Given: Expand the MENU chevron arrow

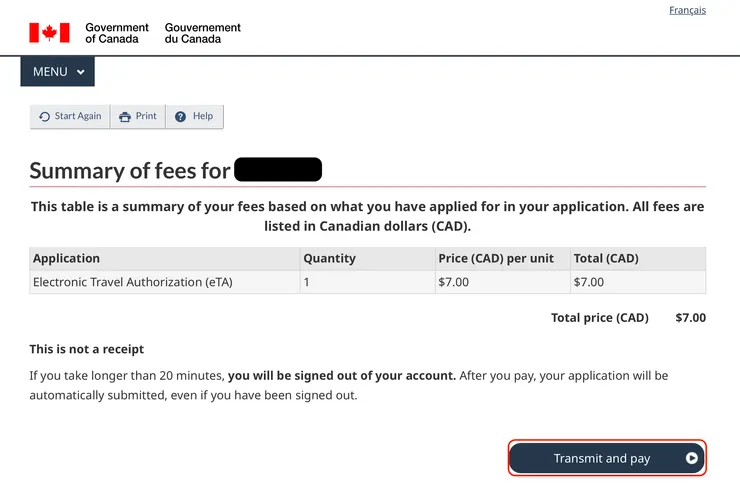Looking at the screenshot, I should click(81, 72).
